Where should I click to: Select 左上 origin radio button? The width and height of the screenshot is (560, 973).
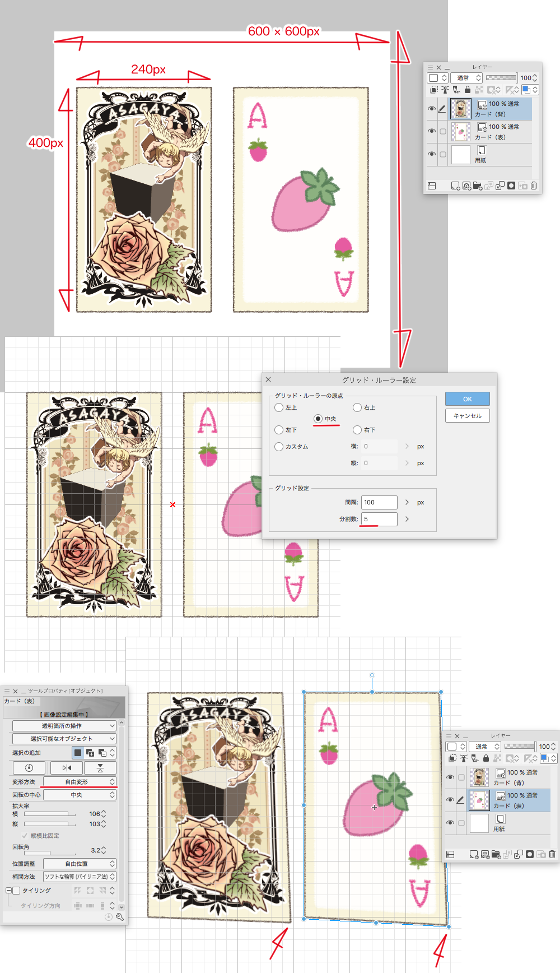[279, 407]
